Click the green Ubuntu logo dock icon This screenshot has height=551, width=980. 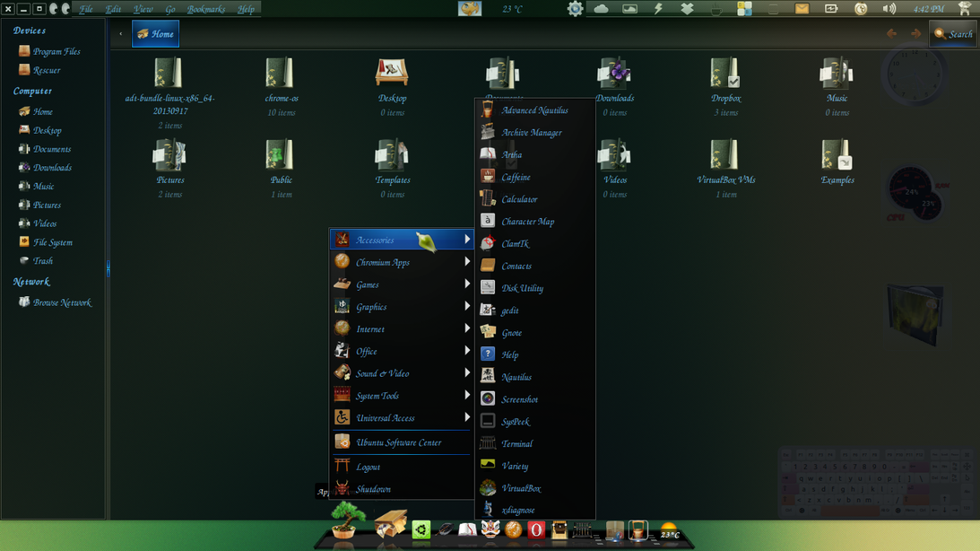point(421,529)
